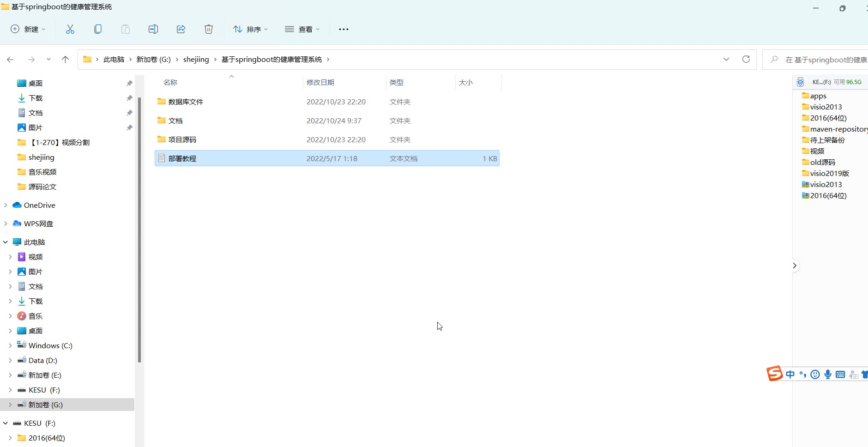Collapse the 此电脑 tree node
Image resolution: width=868 pixels, height=447 pixels.
coord(6,242)
